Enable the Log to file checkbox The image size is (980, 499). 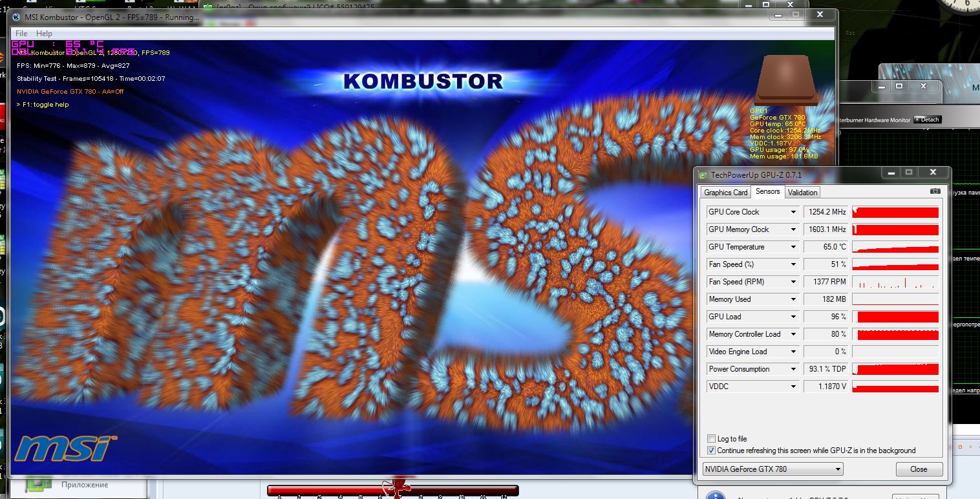[712, 439]
